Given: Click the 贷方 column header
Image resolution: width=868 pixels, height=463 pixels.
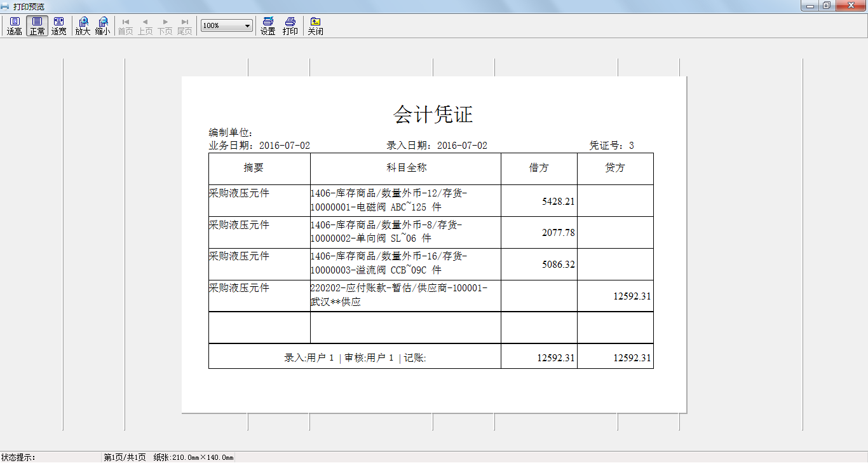Looking at the screenshot, I should 615,168.
